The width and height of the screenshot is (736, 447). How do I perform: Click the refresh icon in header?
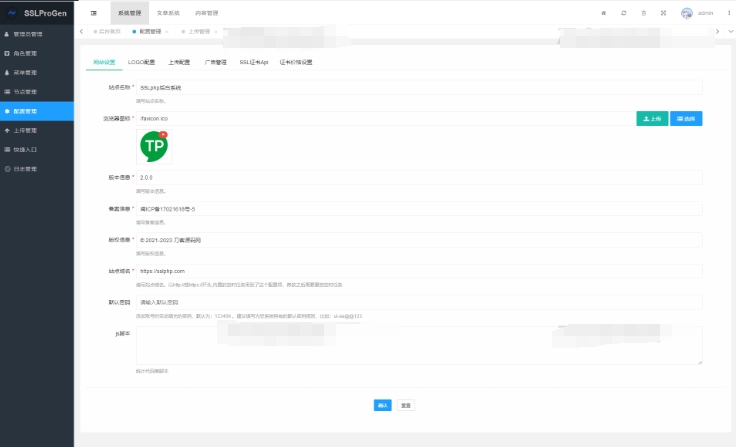pyautogui.click(x=624, y=13)
